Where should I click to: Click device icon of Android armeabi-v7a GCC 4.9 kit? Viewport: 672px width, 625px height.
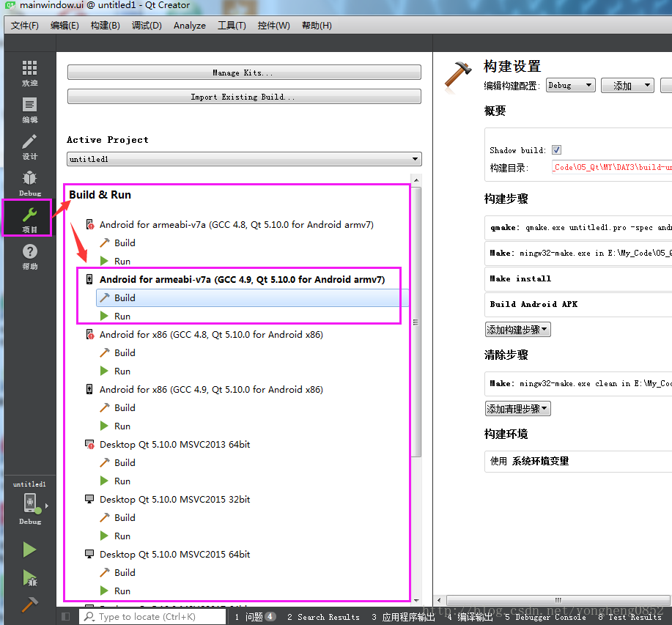tap(89, 279)
